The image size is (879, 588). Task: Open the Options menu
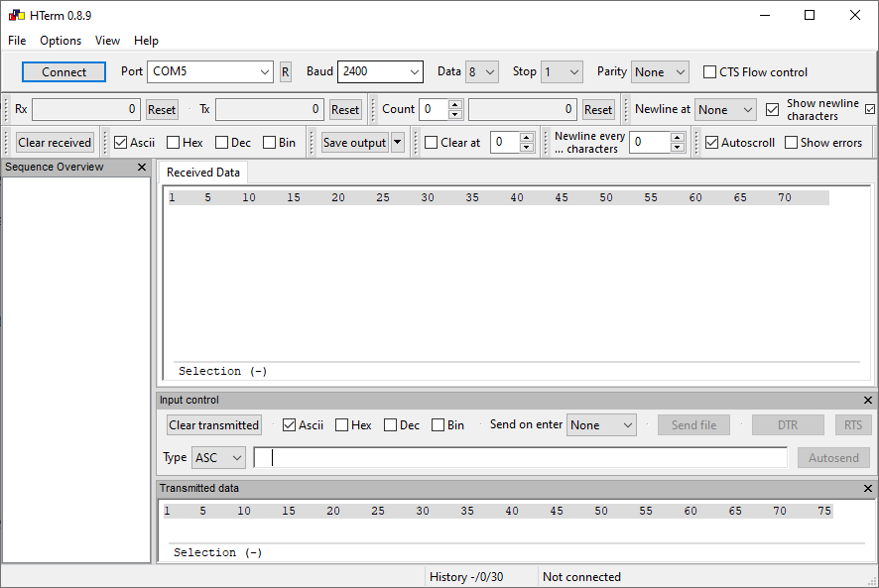[x=61, y=41]
